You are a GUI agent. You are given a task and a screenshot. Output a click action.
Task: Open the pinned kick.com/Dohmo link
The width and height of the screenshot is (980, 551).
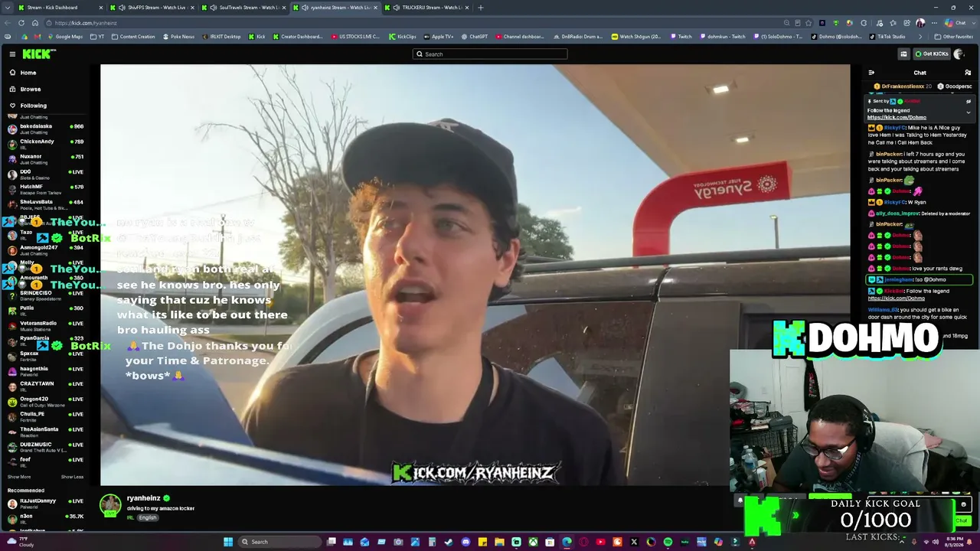click(897, 118)
